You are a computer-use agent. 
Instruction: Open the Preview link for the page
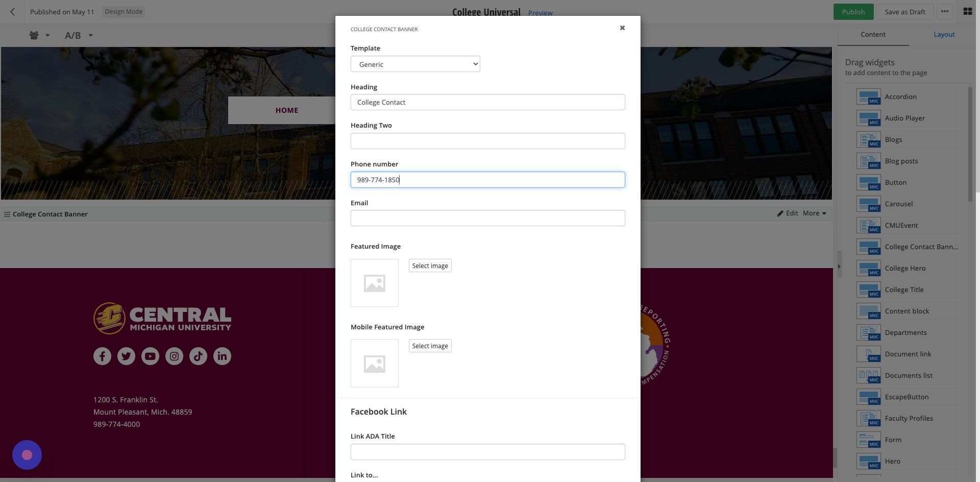(540, 13)
